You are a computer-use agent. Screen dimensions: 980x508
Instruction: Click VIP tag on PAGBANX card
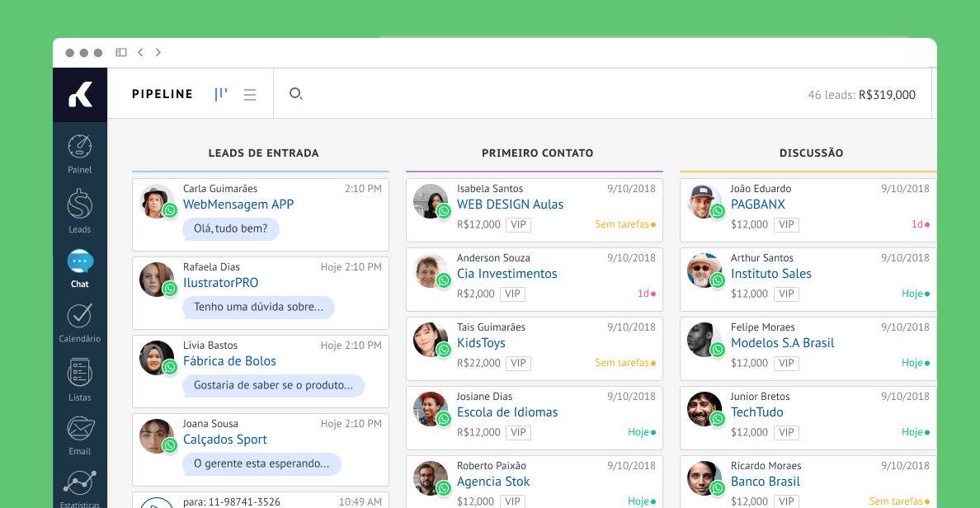[x=786, y=224]
